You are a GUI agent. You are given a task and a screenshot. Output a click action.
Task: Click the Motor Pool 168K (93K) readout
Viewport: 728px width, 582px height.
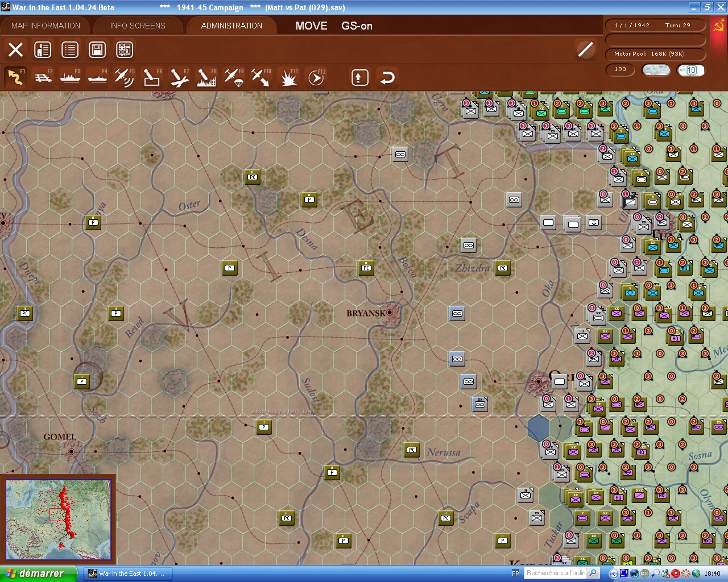[655, 54]
